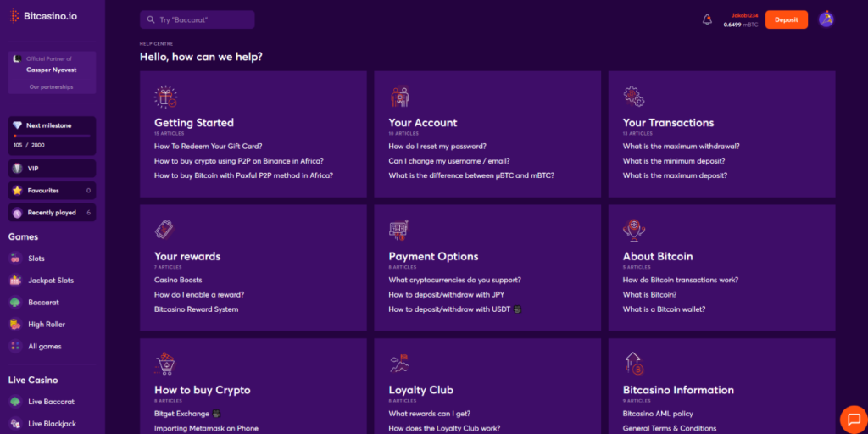868x434 pixels.
Task: Click the Payment Options icon
Action: (x=399, y=230)
